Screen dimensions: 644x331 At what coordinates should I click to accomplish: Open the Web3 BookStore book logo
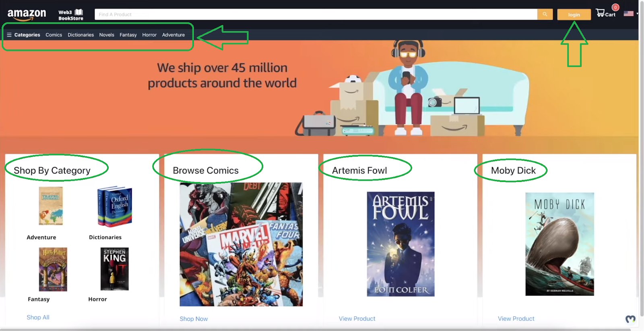click(71, 15)
